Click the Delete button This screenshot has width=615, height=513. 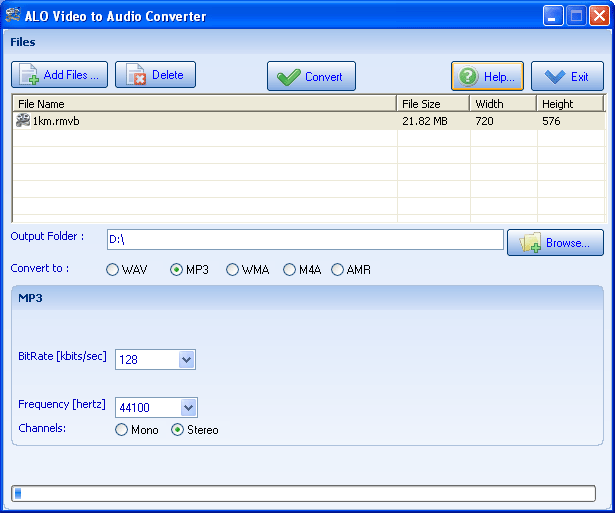tap(155, 75)
